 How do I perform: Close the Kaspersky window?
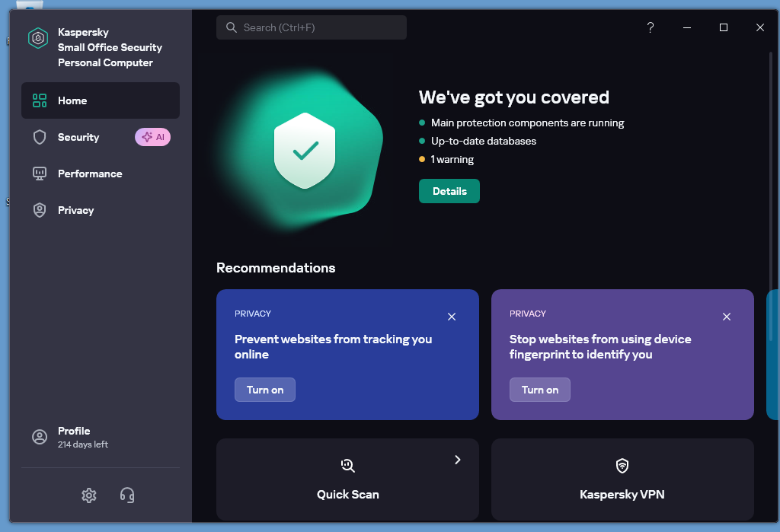click(x=760, y=27)
